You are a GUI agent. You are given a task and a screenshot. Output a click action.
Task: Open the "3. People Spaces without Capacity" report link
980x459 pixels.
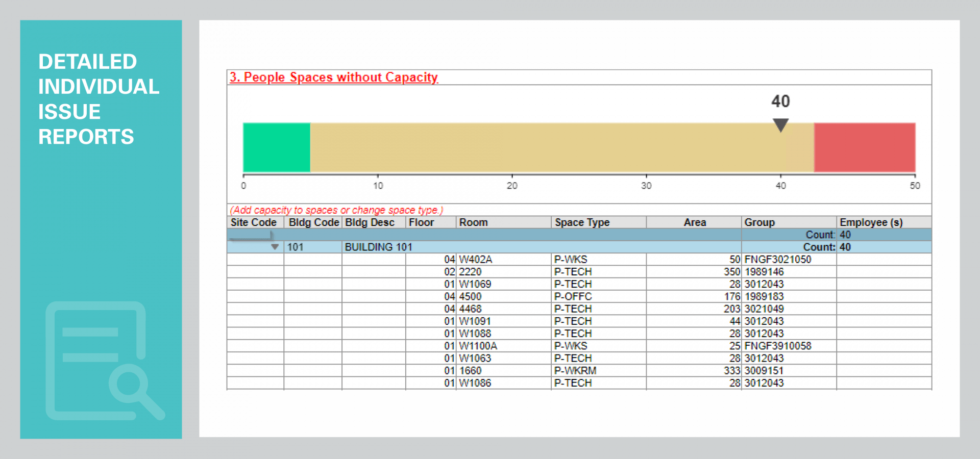click(333, 78)
